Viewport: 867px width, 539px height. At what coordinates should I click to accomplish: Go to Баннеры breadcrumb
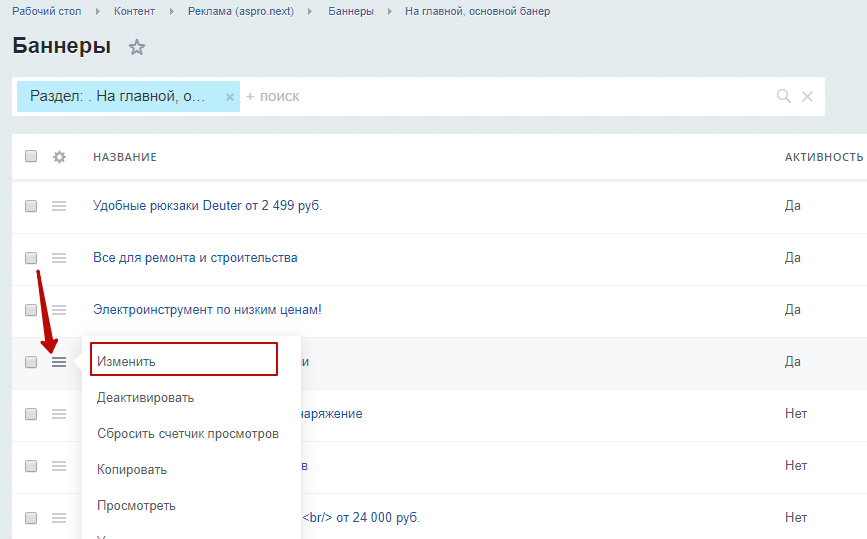tap(351, 11)
